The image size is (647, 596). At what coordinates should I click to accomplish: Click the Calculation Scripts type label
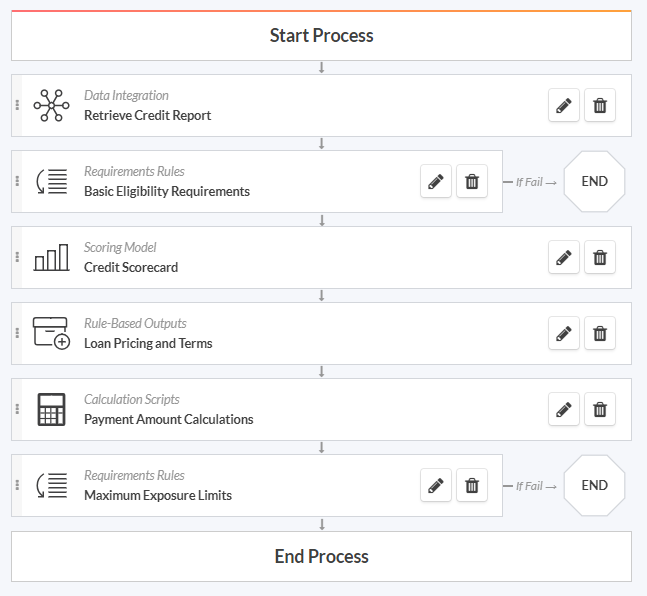[x=132, y=399]
